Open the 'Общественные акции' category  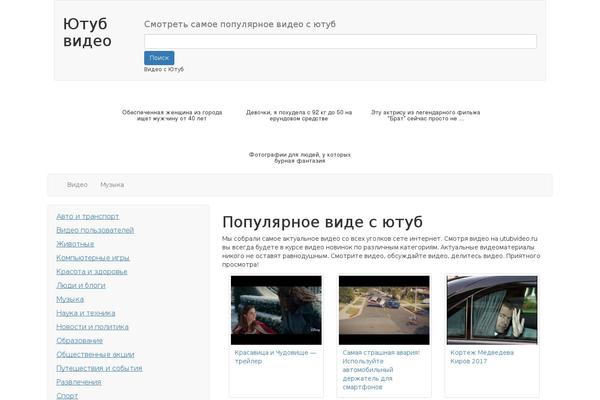95,354
